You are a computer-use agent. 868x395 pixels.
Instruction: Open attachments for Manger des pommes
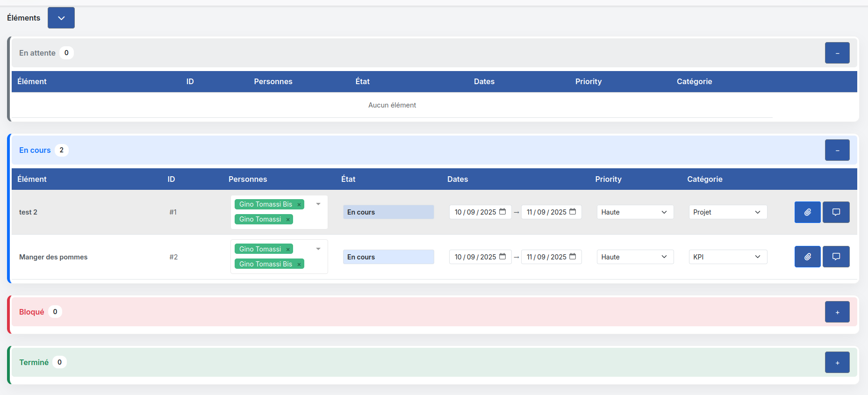click(x=807, y=257)
